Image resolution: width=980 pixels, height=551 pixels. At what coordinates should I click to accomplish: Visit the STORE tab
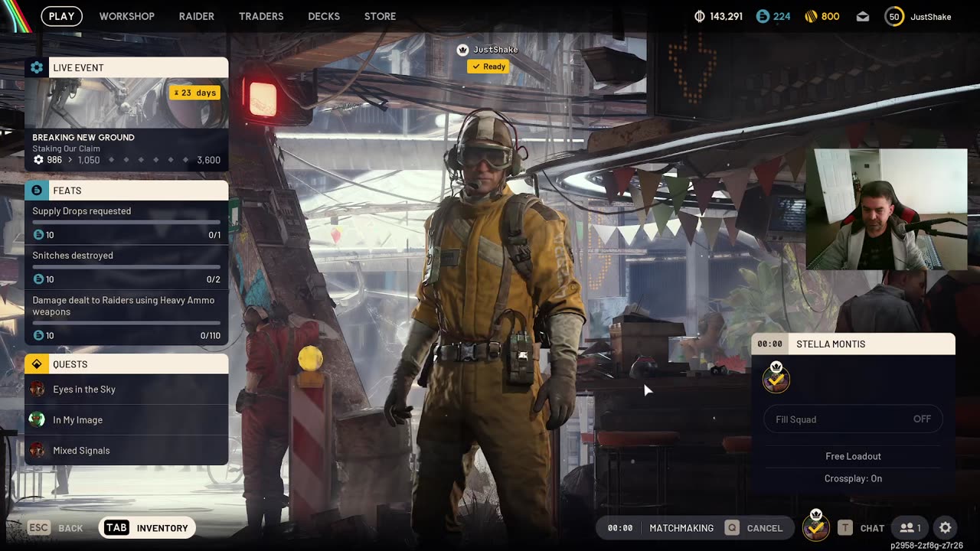point(381,16)
